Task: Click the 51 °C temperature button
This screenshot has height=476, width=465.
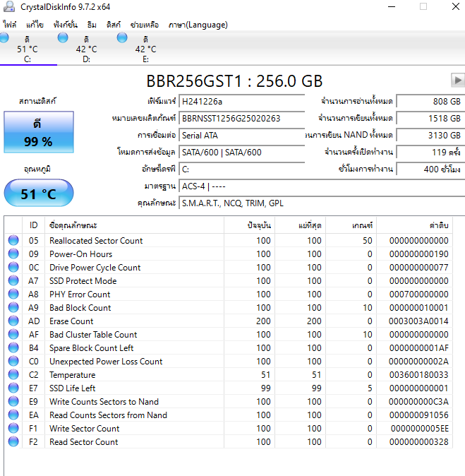Action: [39, 194]
